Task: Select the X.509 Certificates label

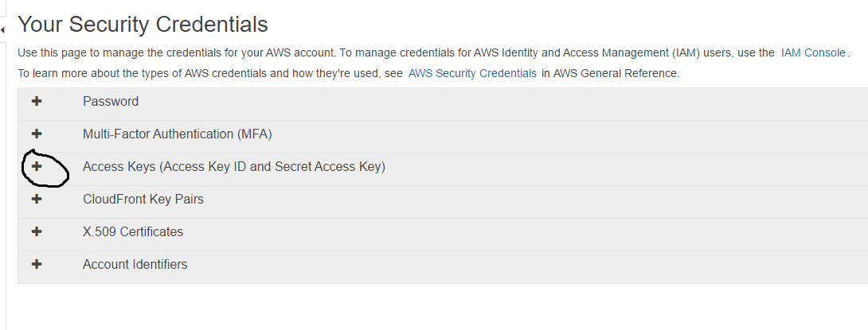Action: 133,231
